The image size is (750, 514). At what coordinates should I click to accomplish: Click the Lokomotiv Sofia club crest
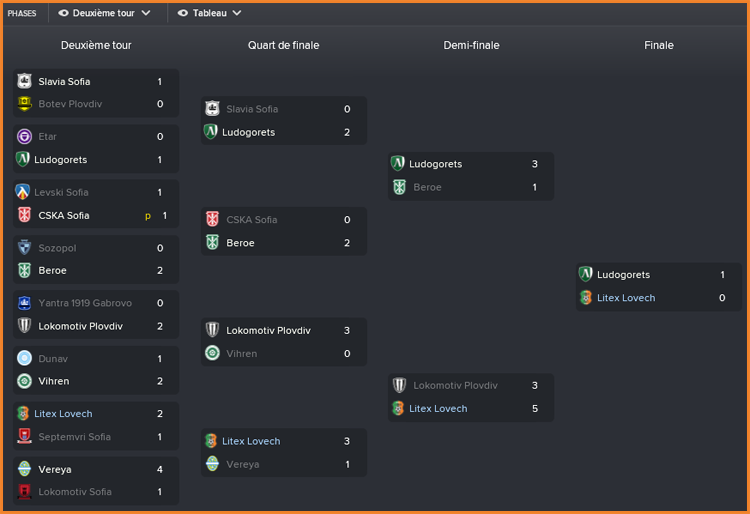pos(24,492)
